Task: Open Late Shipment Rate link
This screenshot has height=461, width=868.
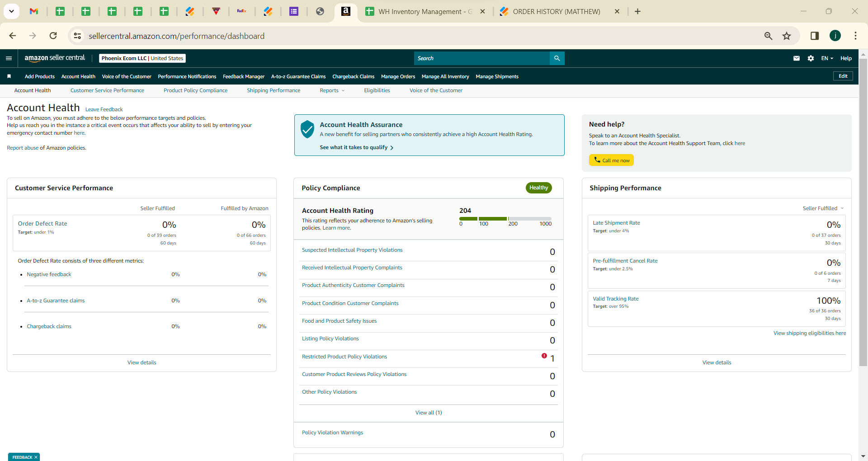Action: 616,223
